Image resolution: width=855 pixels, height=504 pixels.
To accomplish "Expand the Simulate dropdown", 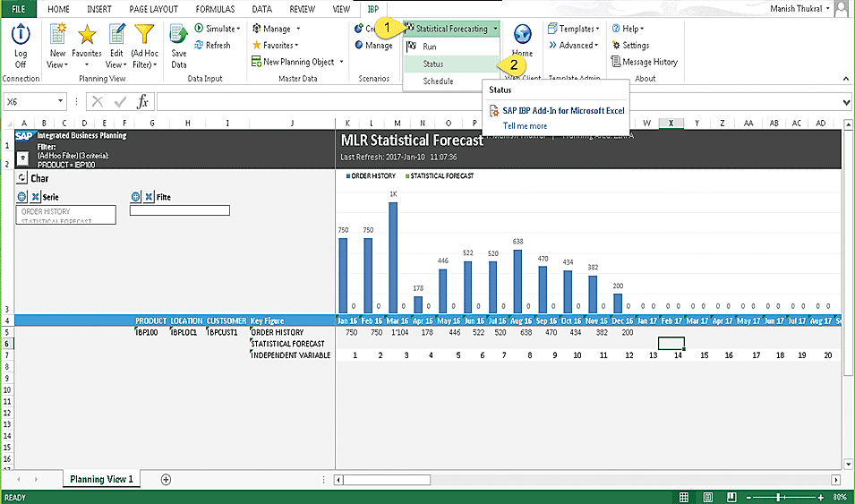I will (x=238, y=29).
